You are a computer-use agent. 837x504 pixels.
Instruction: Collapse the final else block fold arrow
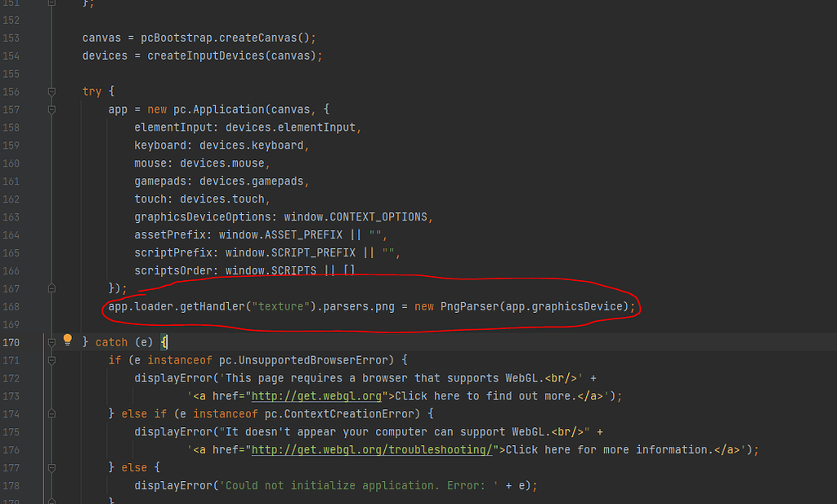tap(51, 467)
